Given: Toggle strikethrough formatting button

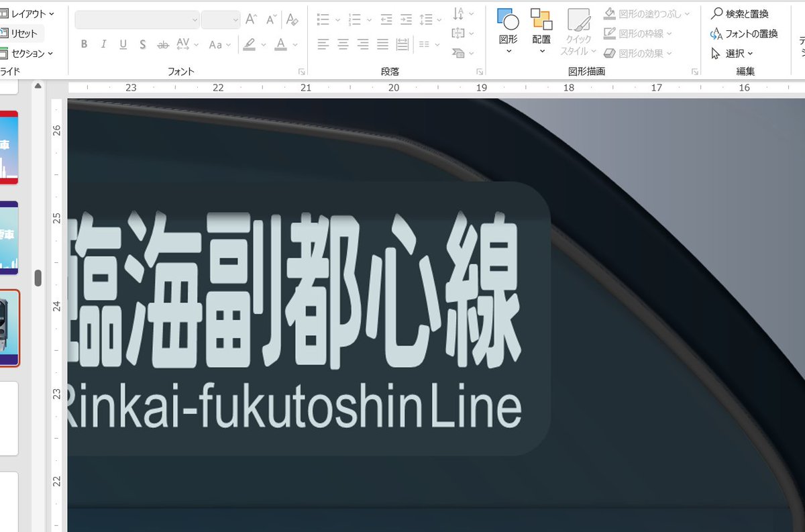Looking at the screenshot, I should tap(162, 45).
